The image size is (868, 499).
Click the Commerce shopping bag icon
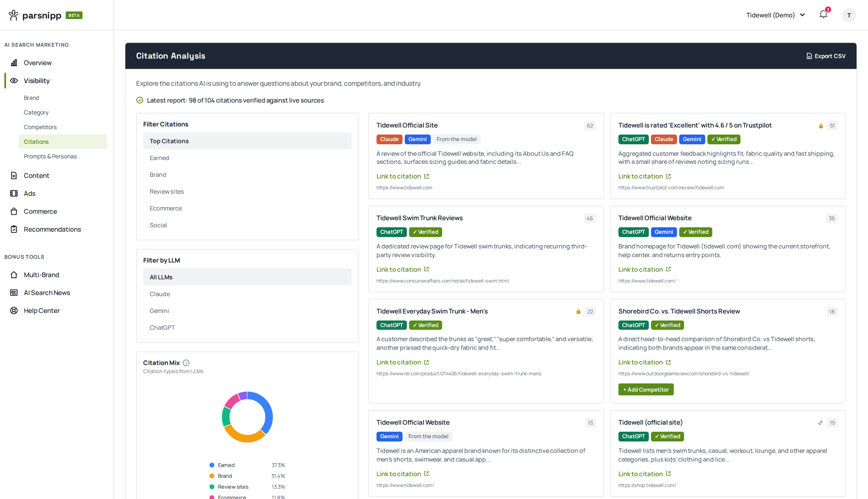coord(14,211)
